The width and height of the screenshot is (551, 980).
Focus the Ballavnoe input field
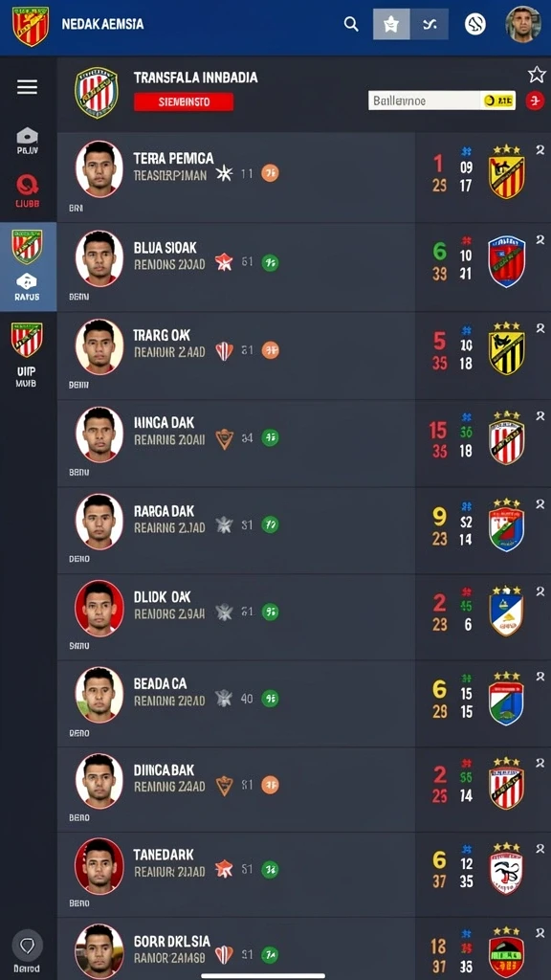(x=442, y=100)
